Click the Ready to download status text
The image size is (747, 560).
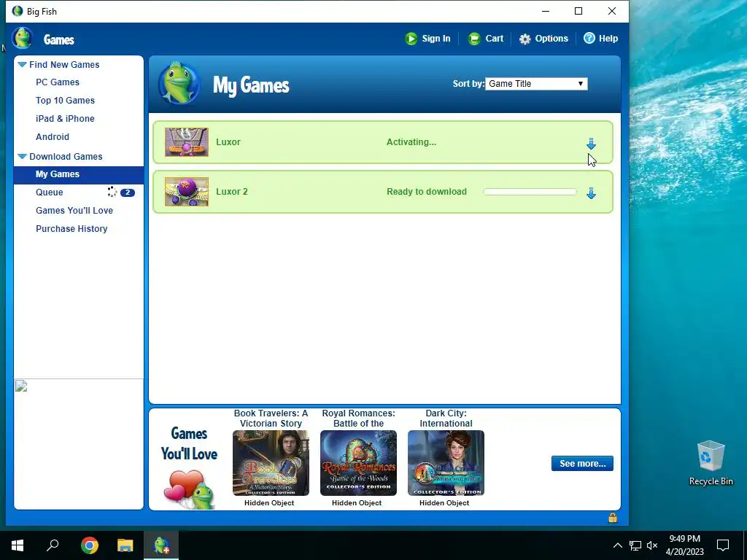point(427,192)
